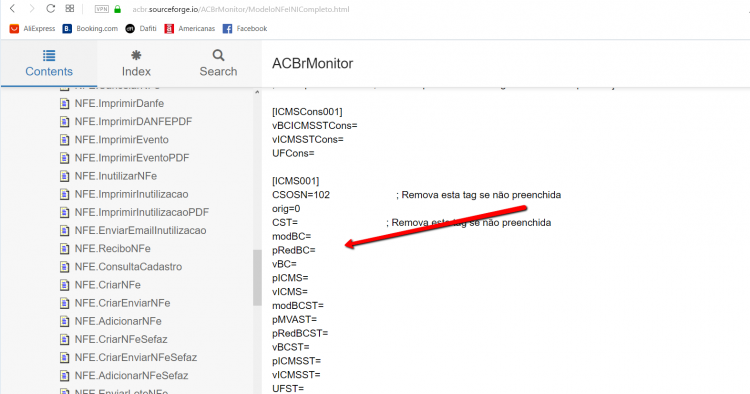The image size is (750, 394).
Task: Click the [ICMSCons001] section header text
Action: pyautogui.click(x=307, y=112)
